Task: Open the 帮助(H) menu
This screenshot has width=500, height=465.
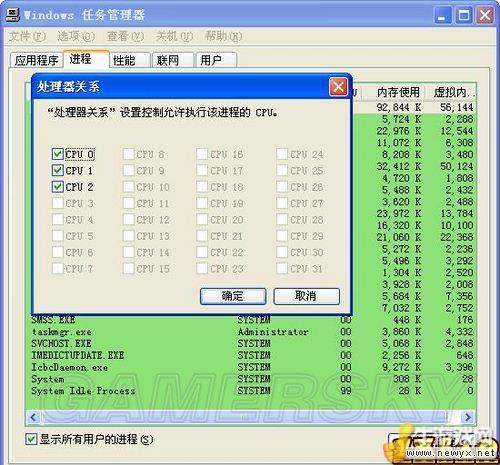Action: [x=223, y=36]
